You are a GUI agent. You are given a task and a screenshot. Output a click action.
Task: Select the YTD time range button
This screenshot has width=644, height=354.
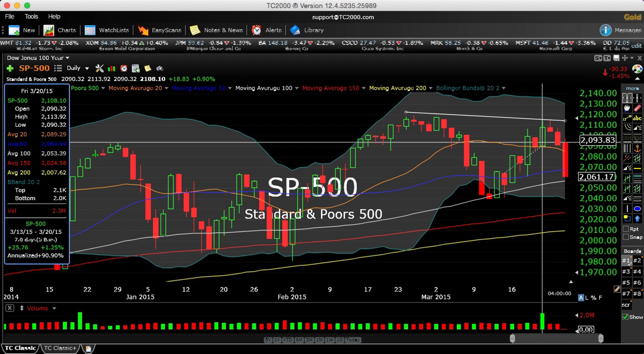(x=288, y=340)
